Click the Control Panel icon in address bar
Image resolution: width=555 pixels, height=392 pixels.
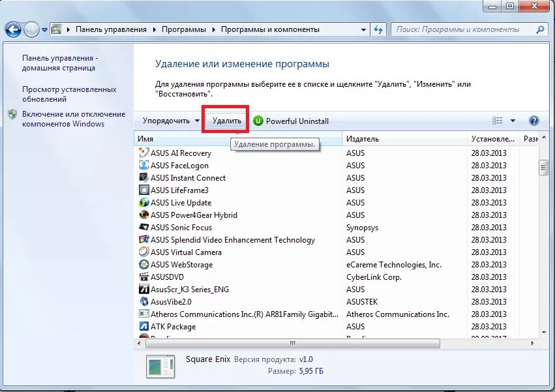click(57, 29)
